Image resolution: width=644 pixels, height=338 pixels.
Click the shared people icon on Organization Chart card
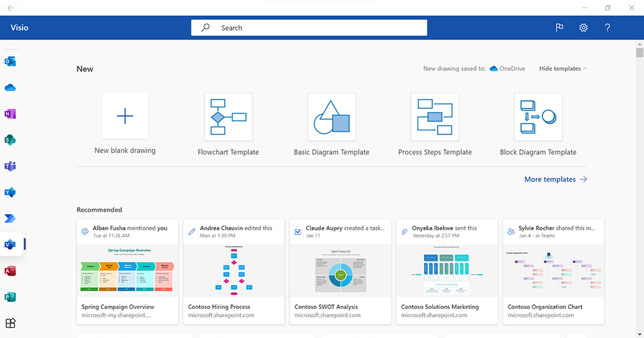click(x=511, y=232)
